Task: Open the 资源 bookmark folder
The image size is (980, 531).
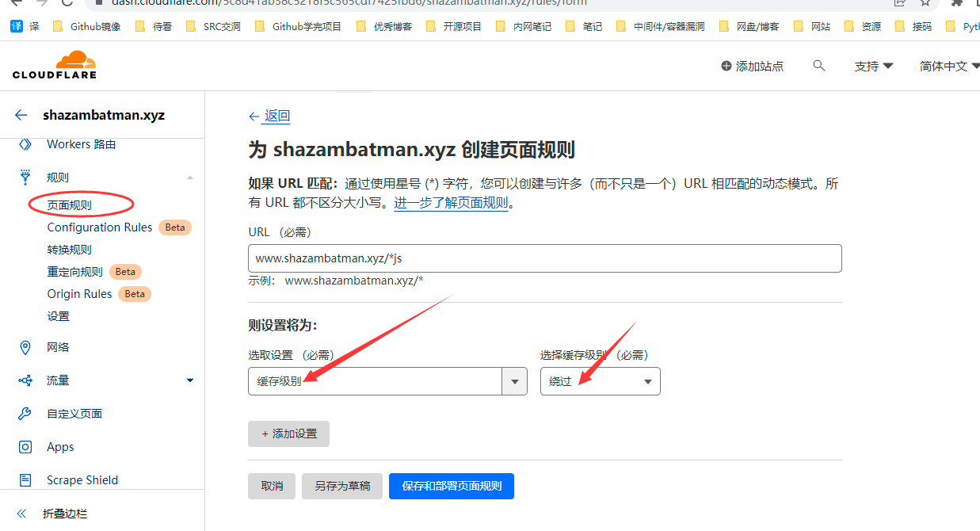Action: [863, 26]
